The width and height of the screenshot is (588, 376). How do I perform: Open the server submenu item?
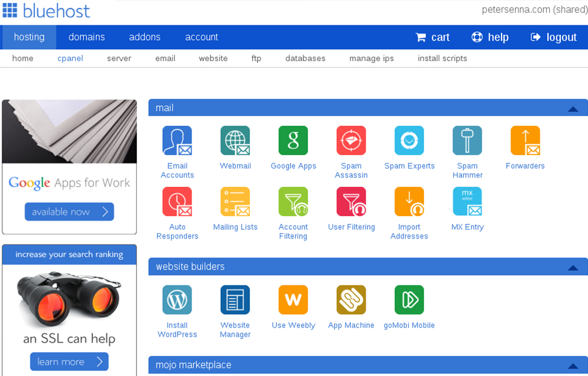point(119,58)
